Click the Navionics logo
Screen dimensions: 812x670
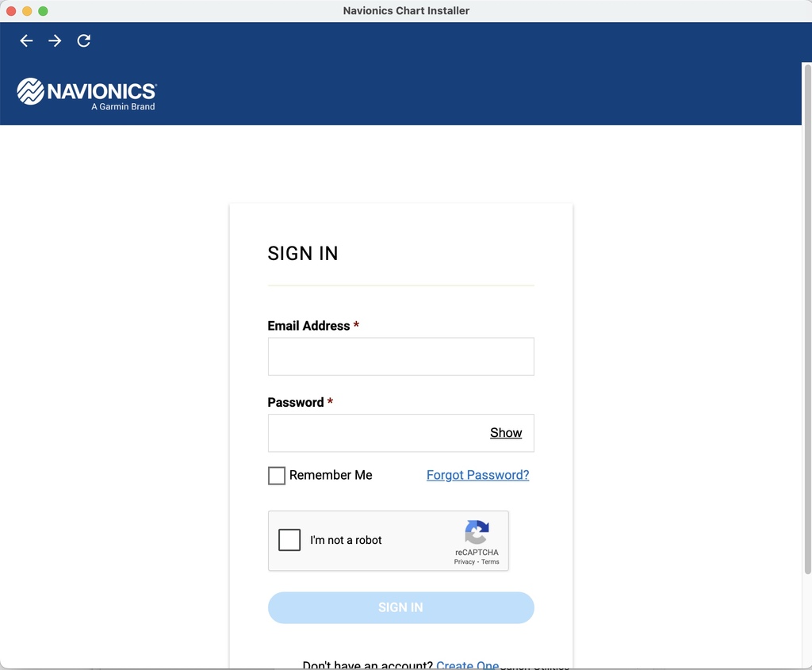click(86, 94)
